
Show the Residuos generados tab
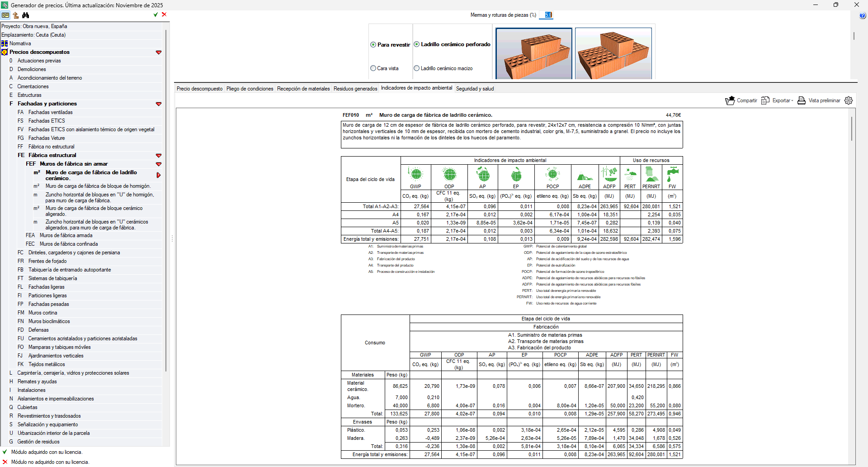point(355,89)
